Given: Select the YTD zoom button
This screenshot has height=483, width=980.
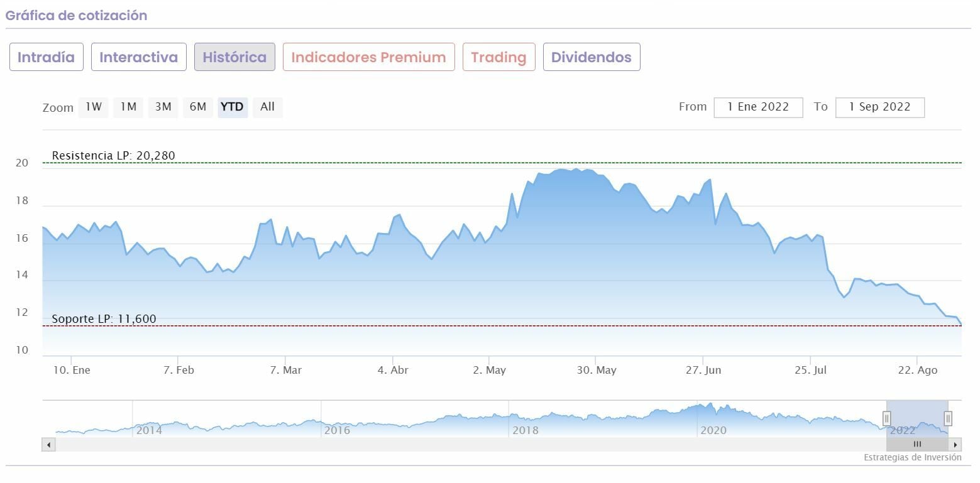Looking at the screenshot, I should click(x=233, y=107).
